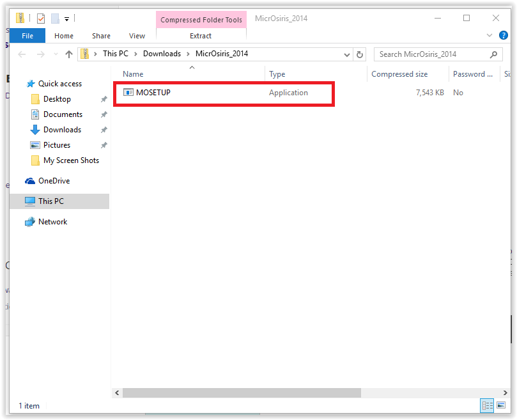Screen dimensions: 517x420
Task: Open the File menu
Action: point(27,36)
